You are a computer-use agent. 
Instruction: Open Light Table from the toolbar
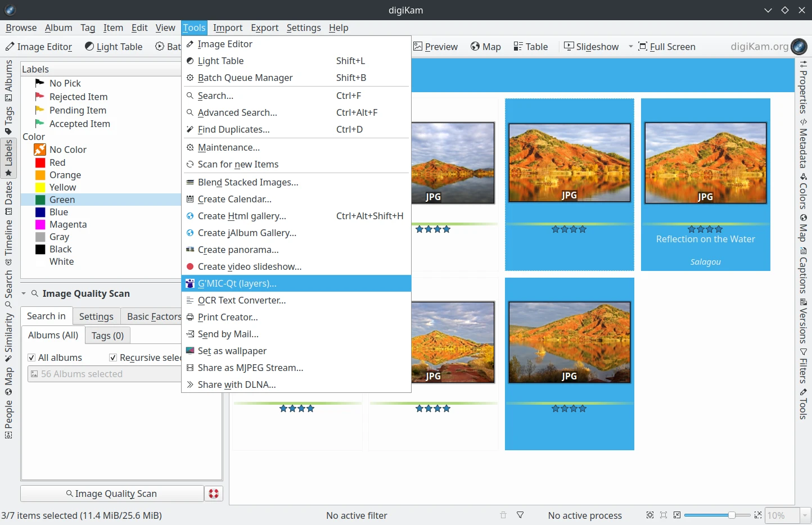click(114, 47)
